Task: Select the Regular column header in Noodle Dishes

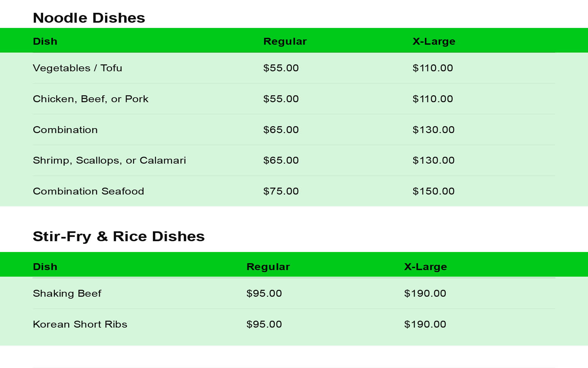Action: coord(285,41)
